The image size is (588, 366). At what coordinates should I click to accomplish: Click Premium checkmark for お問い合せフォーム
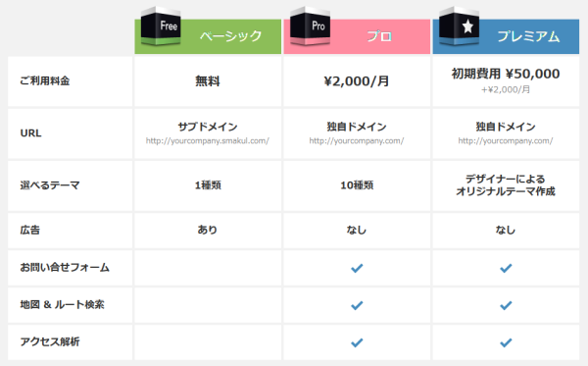coord(506,268)
